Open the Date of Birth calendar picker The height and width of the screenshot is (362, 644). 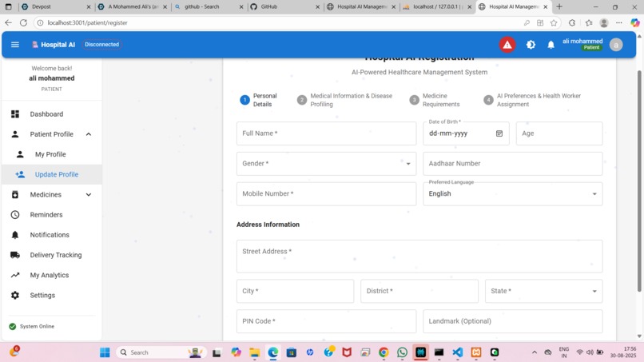(x=499, y=133)
